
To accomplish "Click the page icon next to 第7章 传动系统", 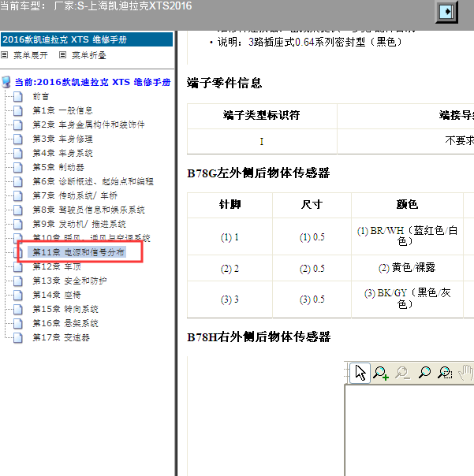I will (x=18, y=195).
